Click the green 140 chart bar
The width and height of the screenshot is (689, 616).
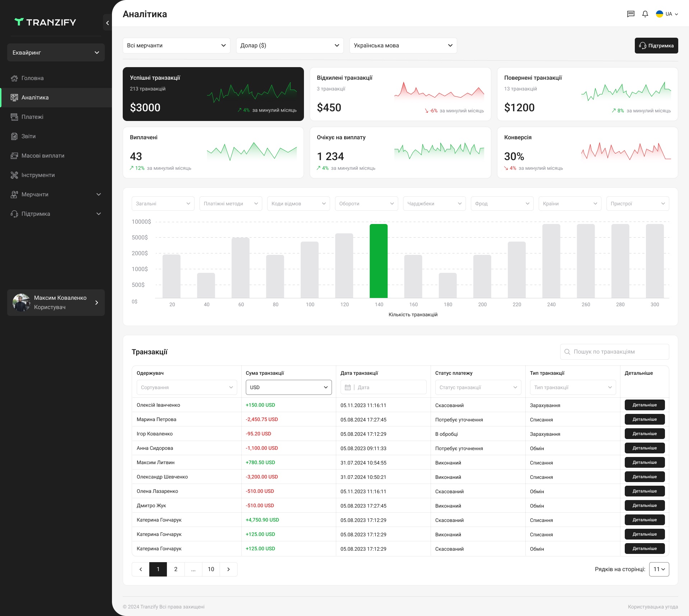(x=379, y=261)
